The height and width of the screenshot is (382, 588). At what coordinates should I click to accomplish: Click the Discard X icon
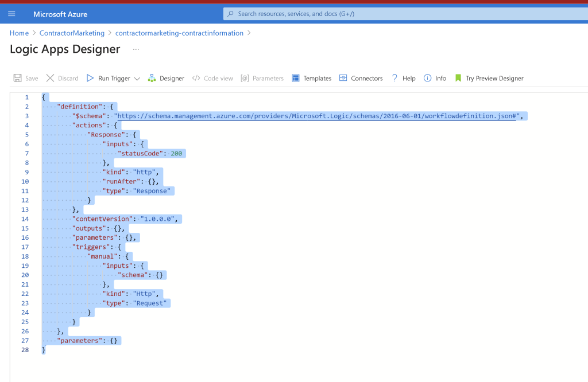pyautogui.click(x=50, y=78)
